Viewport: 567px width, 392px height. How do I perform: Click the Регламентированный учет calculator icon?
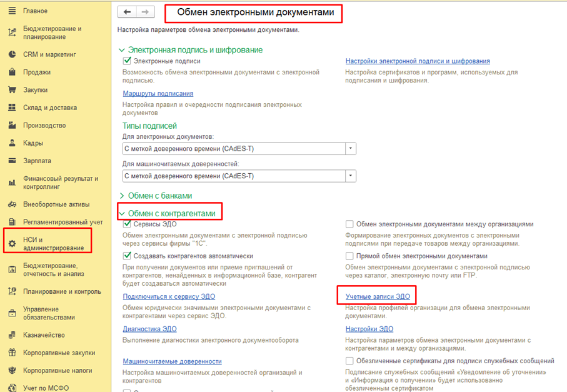(12, 222)
